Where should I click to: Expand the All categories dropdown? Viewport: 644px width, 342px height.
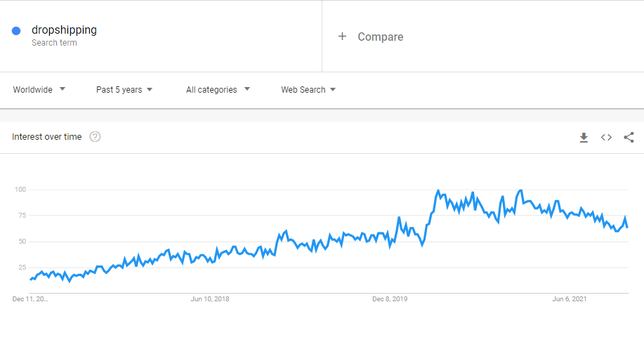(218, 90)
